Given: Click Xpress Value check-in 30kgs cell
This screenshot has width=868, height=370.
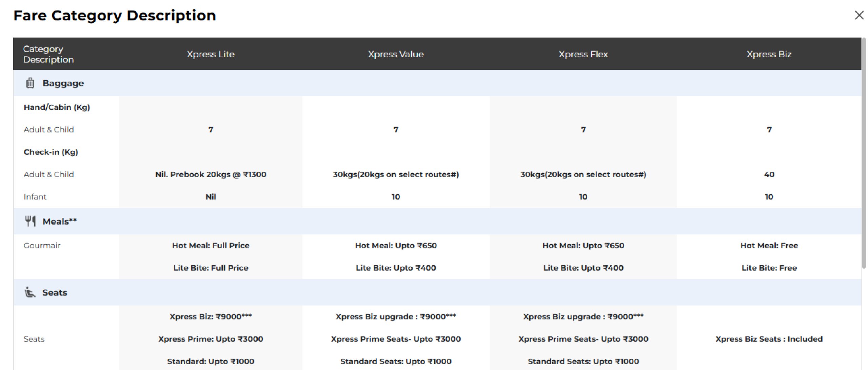Looking at the screenshot, I should point(396,174).
